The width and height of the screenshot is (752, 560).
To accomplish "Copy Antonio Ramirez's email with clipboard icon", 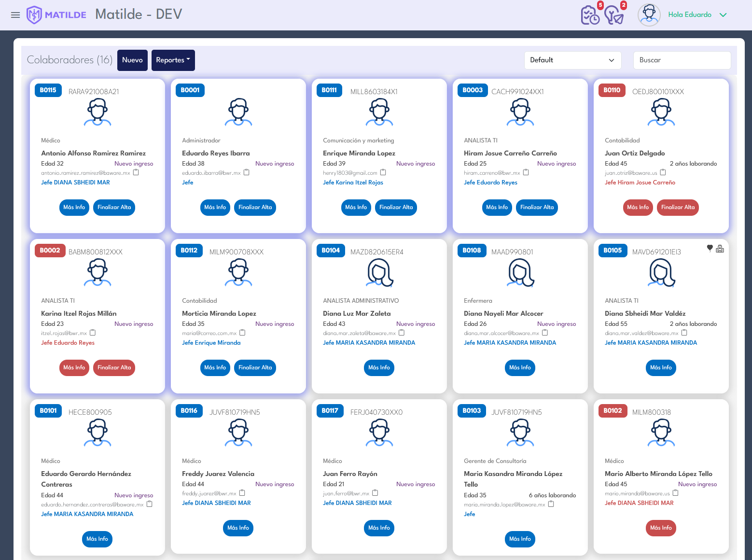I will click(x=136, y=172).
